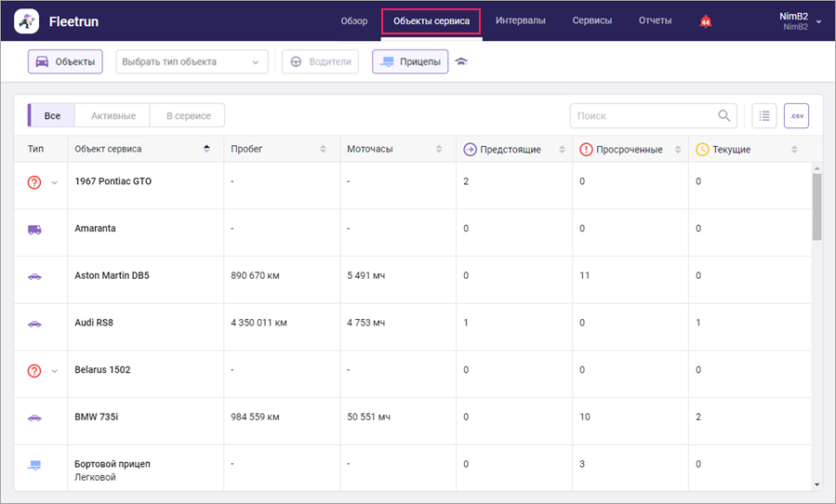The image size is (836, 504).
Task: Click the hat icon next to Прицепы
Action: click(x=461, y=62)
